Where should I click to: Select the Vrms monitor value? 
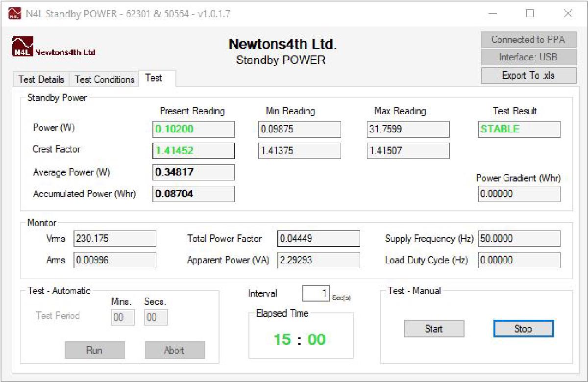114,238
